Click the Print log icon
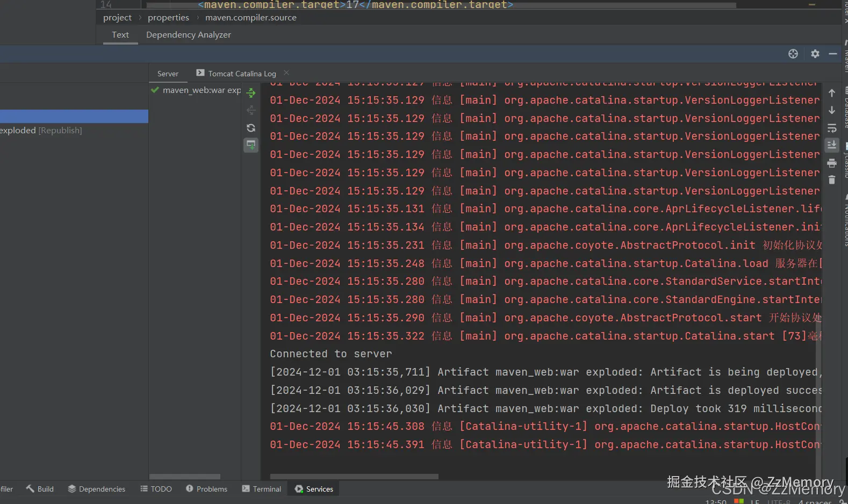Screen dimensions: 848x504 tap(831, 163)
